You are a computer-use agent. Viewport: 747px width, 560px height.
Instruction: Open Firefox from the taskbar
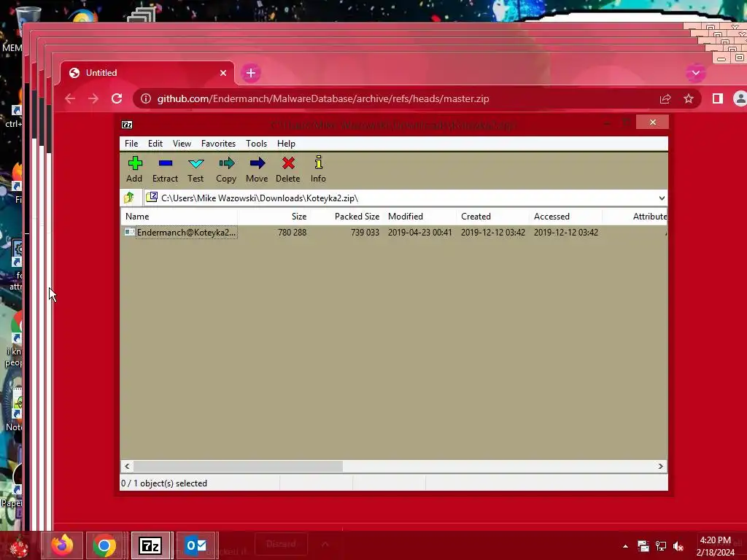62,545
